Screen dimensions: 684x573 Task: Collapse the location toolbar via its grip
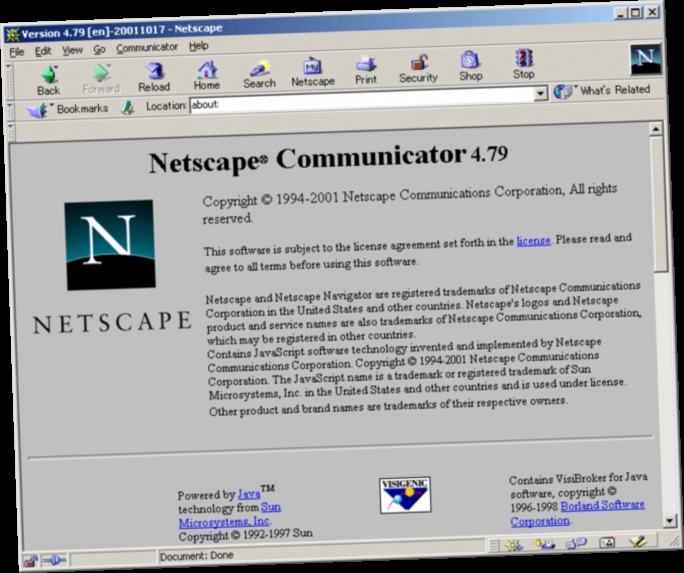[10, 111]
